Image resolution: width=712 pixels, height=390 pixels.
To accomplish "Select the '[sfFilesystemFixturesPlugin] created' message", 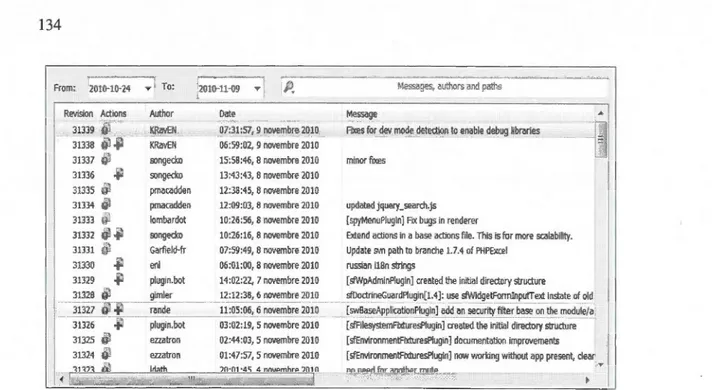I will click(x=461, y=326).
